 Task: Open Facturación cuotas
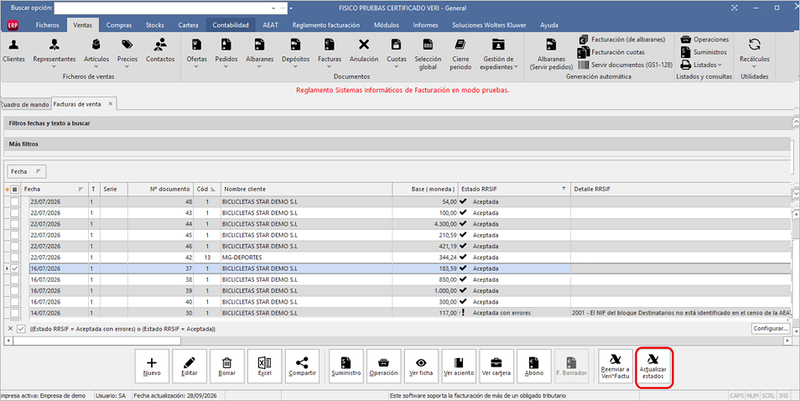pos(612,52)
